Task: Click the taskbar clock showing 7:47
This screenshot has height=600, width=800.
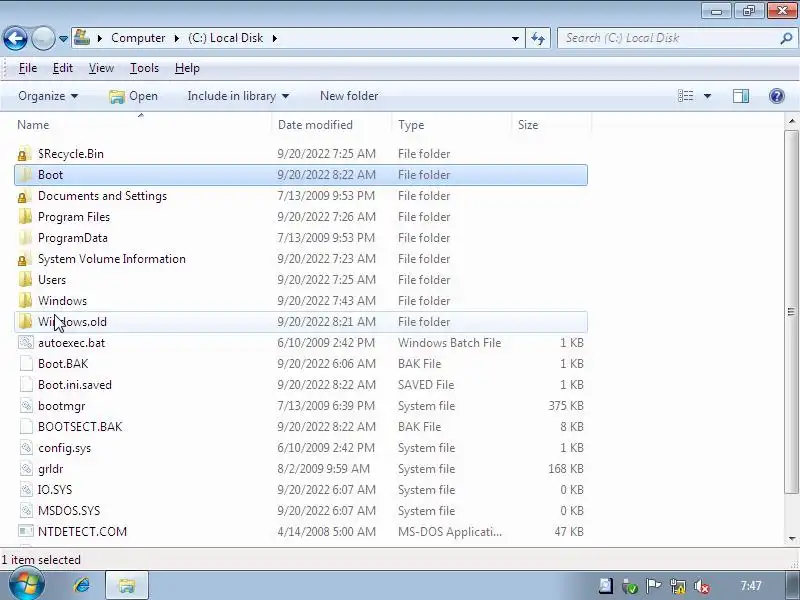Action: [x=751, y=585]
